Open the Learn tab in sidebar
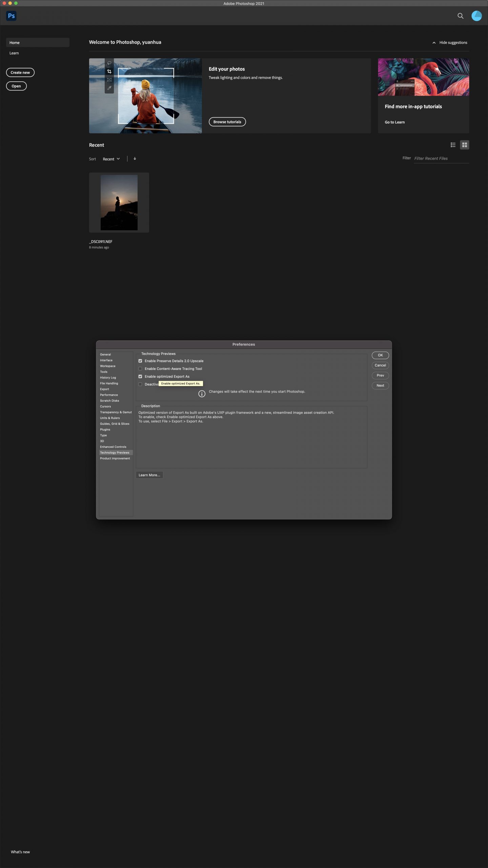The width and height of the screenshot is (488, 868). tap(14, 53)
